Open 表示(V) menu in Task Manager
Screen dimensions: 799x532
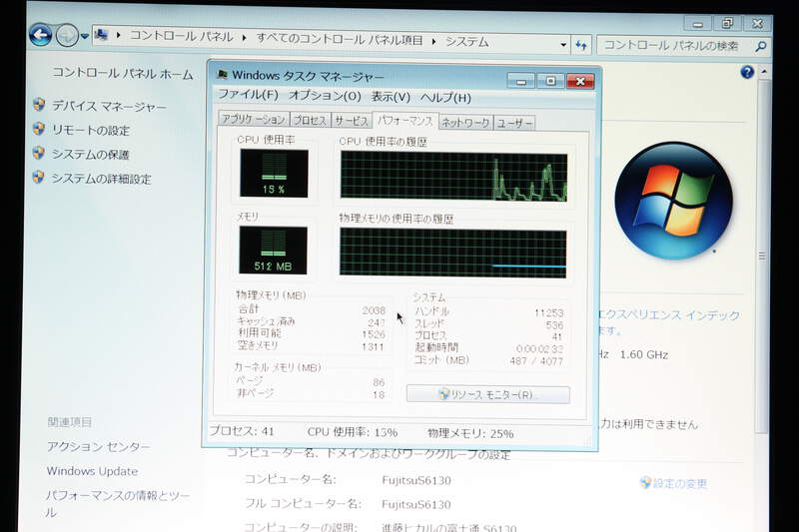391,97
